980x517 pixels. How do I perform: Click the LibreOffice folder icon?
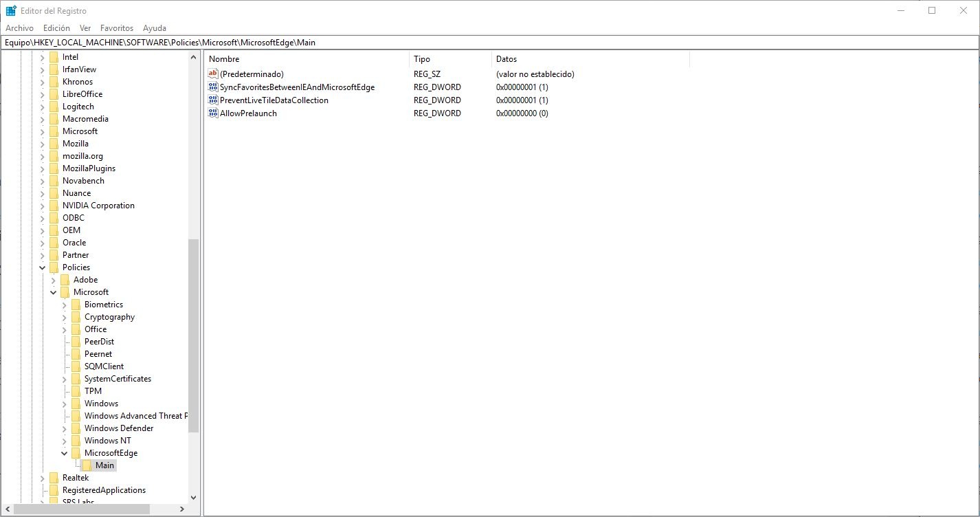click(x=54, y=94)
